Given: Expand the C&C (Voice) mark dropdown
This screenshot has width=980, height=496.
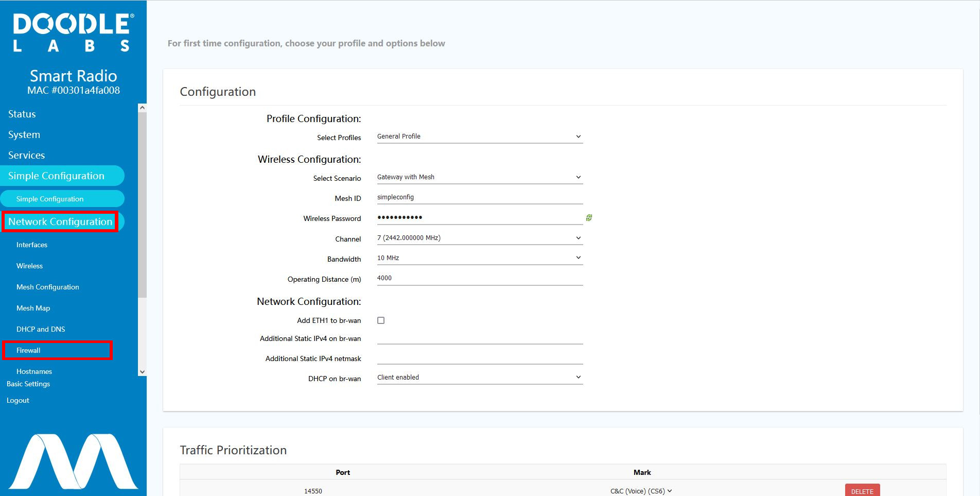Looking at the screenshot, I should point(641,491).
